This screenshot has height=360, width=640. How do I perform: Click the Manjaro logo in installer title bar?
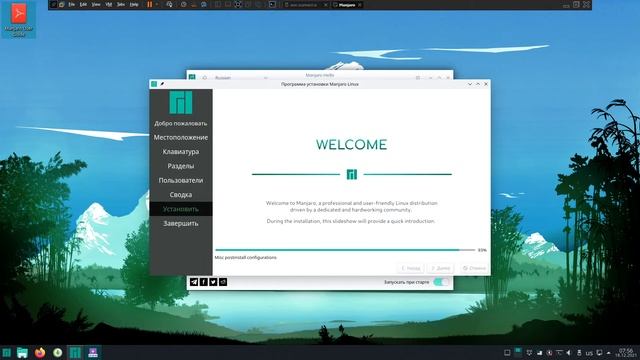tap(154, 84)
